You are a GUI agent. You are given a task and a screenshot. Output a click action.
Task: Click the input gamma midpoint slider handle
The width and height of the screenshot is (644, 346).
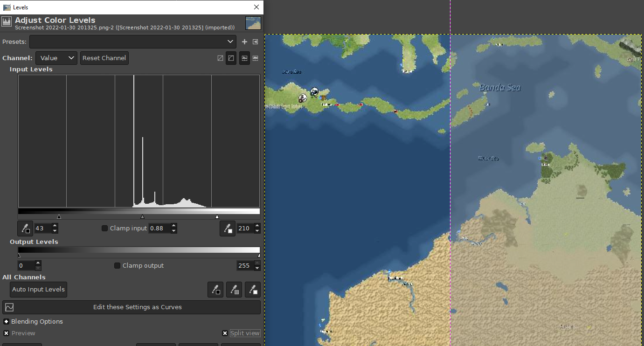coord(143,217)
